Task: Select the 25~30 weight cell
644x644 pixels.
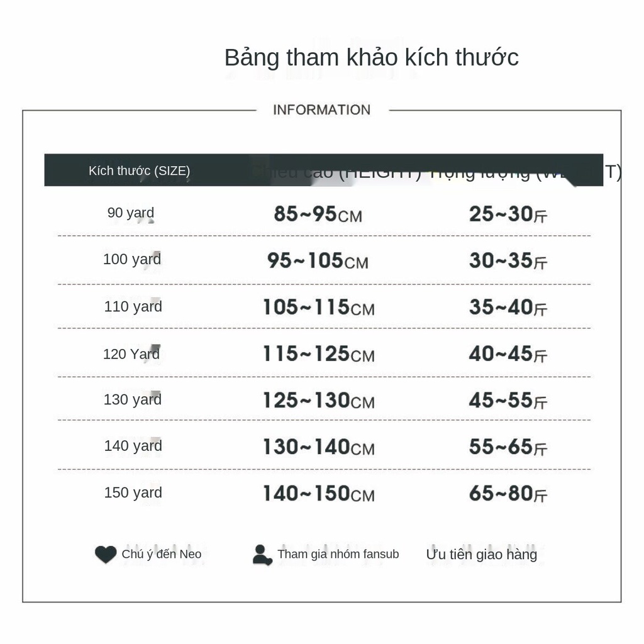Action: (508, 214)
